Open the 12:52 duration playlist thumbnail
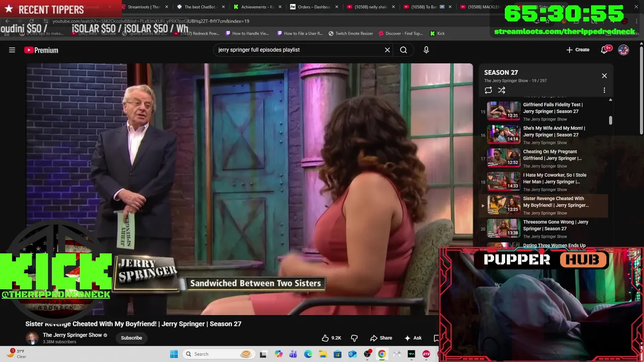This screenshot has height=362, width=644. (504, 158)
